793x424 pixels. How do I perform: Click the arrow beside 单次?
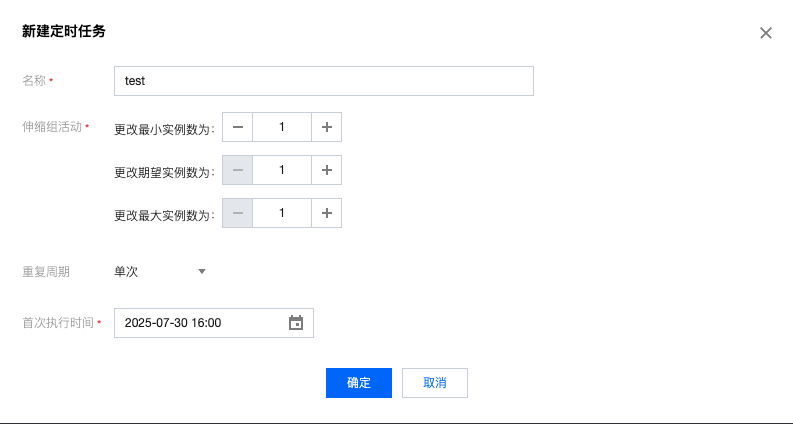point(201,271)
